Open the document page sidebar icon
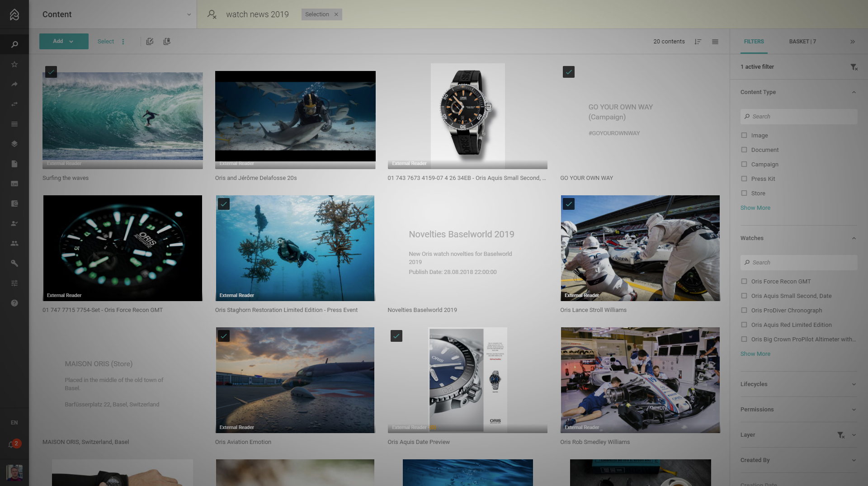This screenshot has width=868, height=486. click(14, 164)
